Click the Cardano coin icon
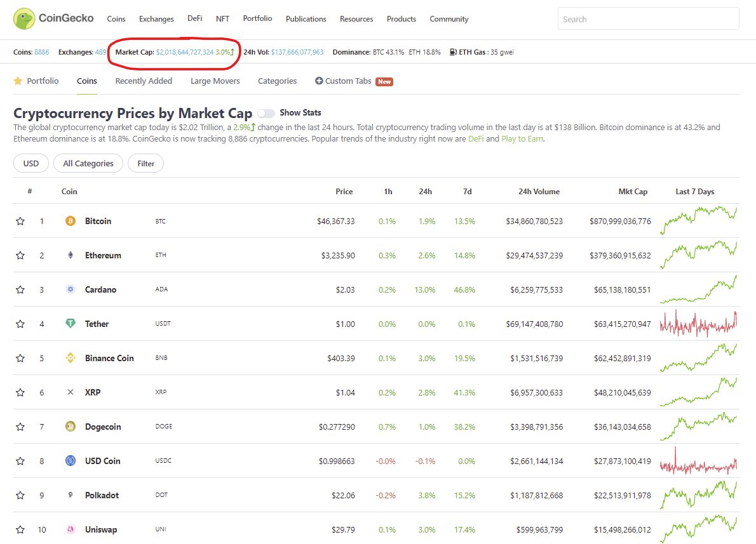The image size is (756, 544). click(71, 289)
